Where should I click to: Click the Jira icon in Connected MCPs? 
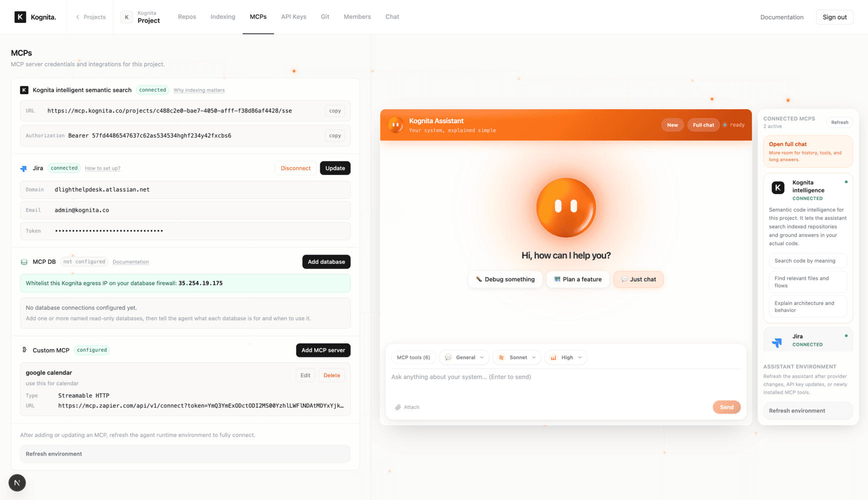pos(777,342)
